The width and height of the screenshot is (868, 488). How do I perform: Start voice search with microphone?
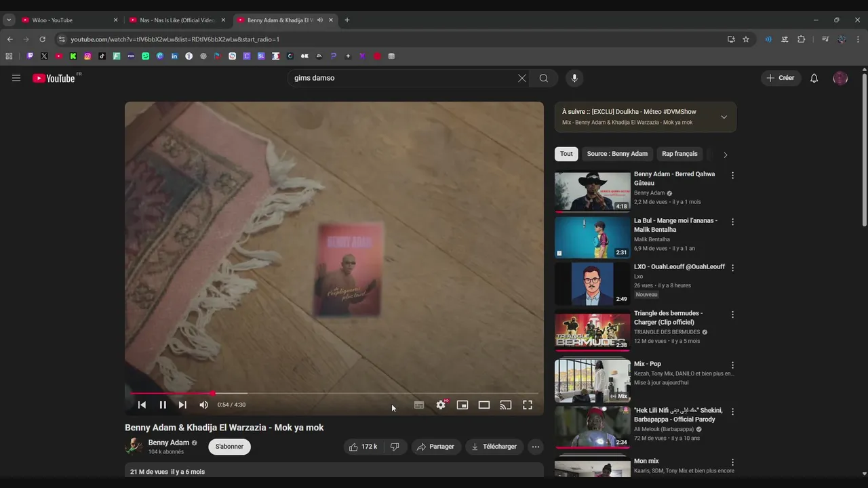point(574,78)
